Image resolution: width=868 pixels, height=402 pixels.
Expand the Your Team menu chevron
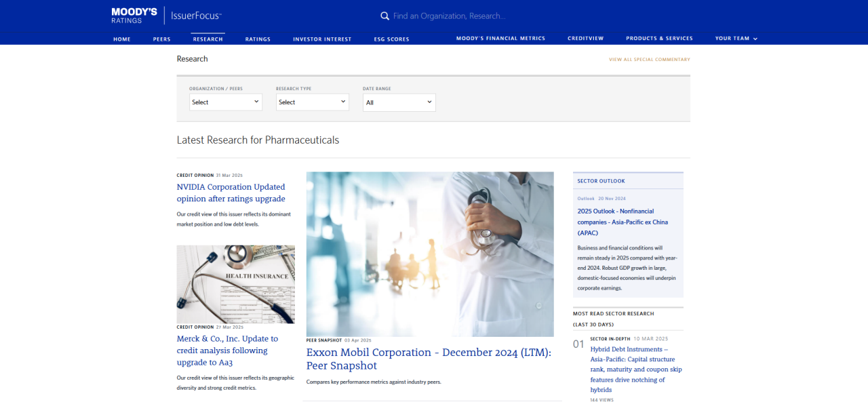pyautogui.click(x=755, y=39)
